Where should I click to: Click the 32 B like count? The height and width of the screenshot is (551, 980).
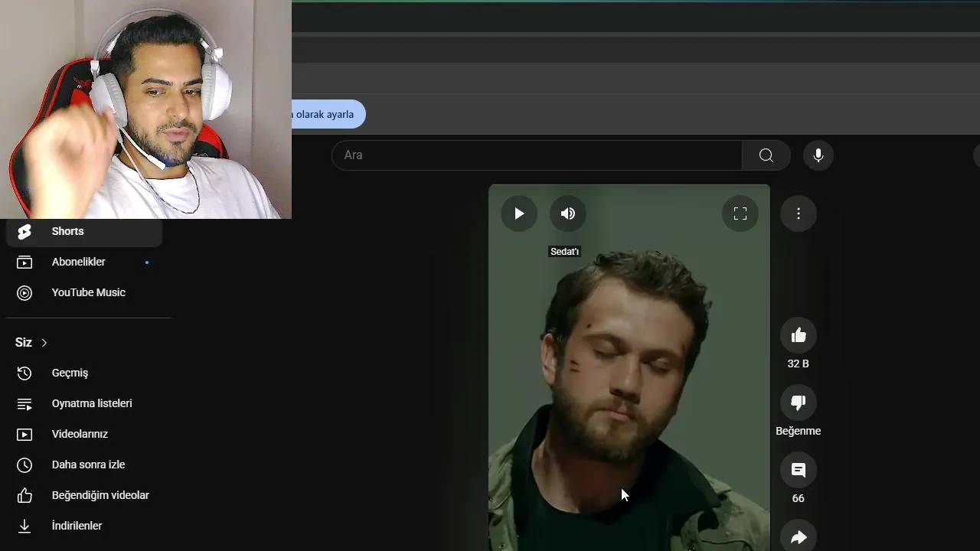tap(799, 364)
